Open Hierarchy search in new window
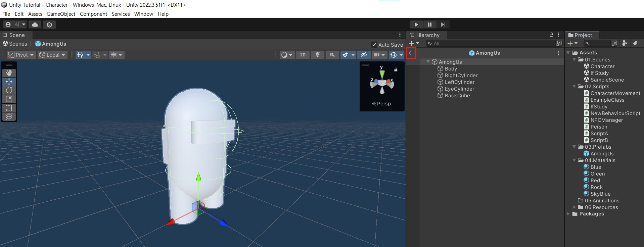The width and height of the screenshot is (644, 247). [x=559, y=43]
